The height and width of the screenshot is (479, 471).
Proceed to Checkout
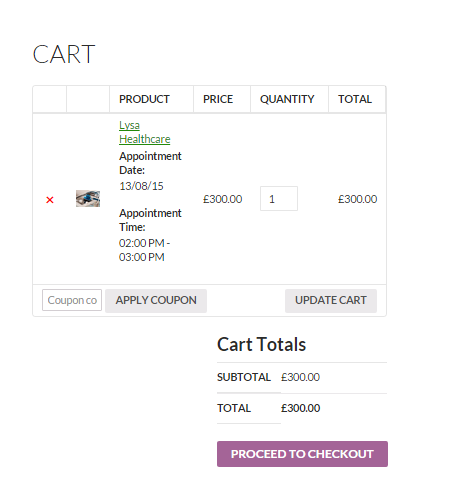pyautogui.click(x=302, y=454)
